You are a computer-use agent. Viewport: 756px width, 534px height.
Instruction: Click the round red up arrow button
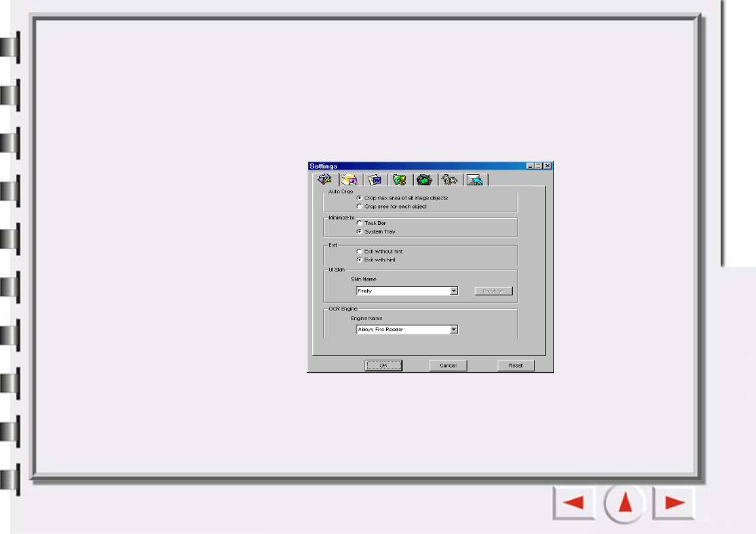625,502
